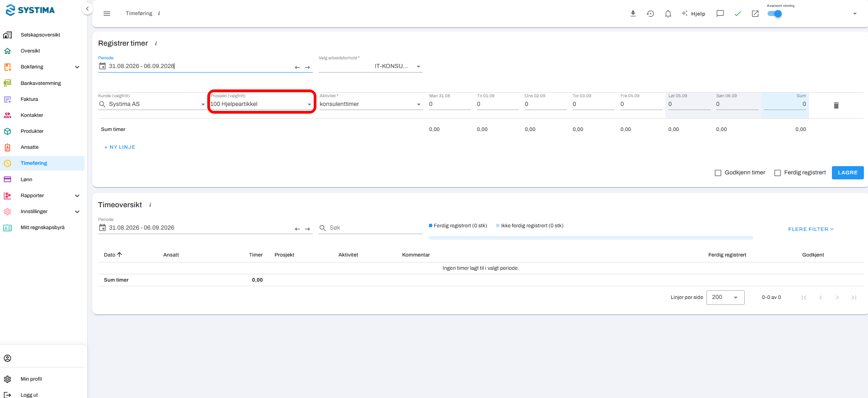868x398 pixels.
Task: Open Produkter in the sidebar
Action: coord(32,131)
